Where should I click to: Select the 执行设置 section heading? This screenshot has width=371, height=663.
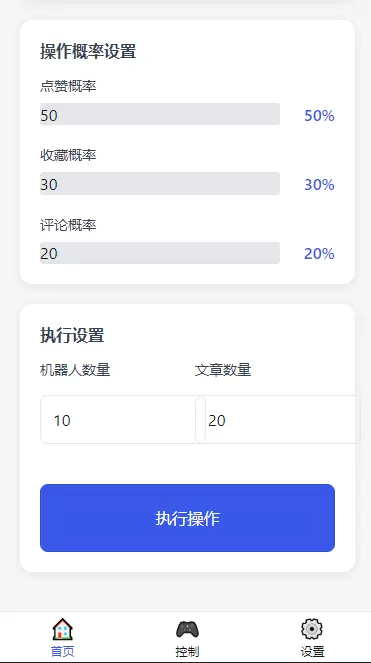pyautogui.click(x=72, y=336)
